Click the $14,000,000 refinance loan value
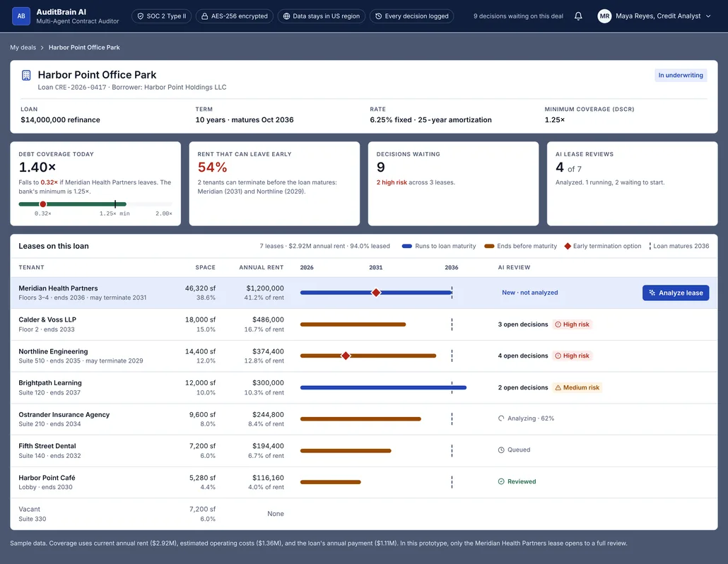 pos(60,119)
